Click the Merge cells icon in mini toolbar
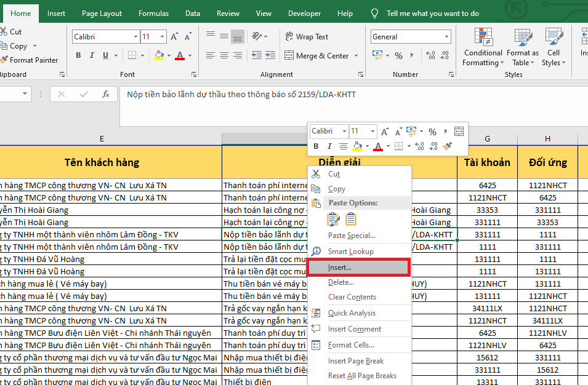588x385 pixels. (x=459, y=131)
